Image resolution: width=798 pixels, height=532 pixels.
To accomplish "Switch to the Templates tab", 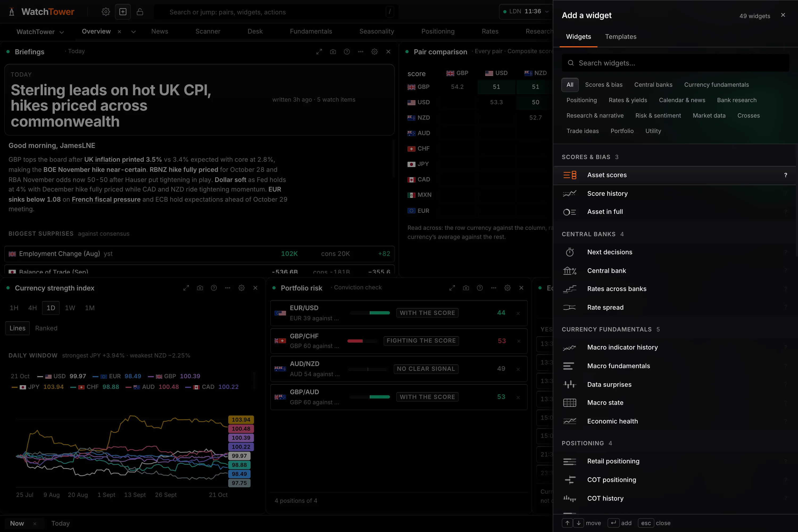I will (621, 37).
